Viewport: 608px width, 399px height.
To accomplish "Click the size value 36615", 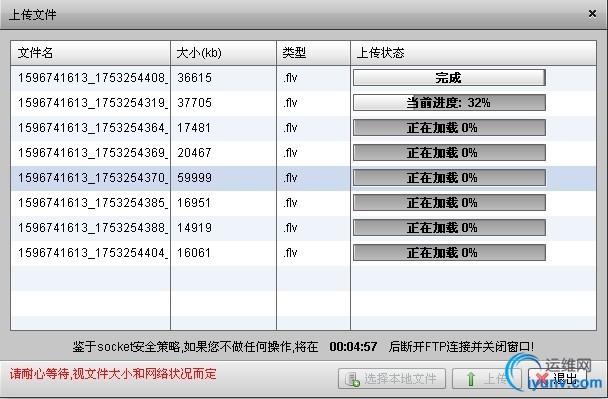I will (194, 78).
